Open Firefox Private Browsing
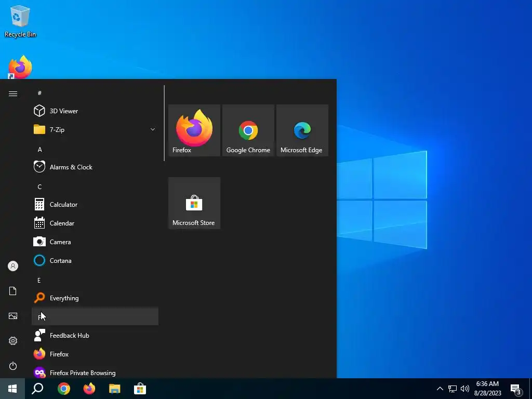 point(95,372)
